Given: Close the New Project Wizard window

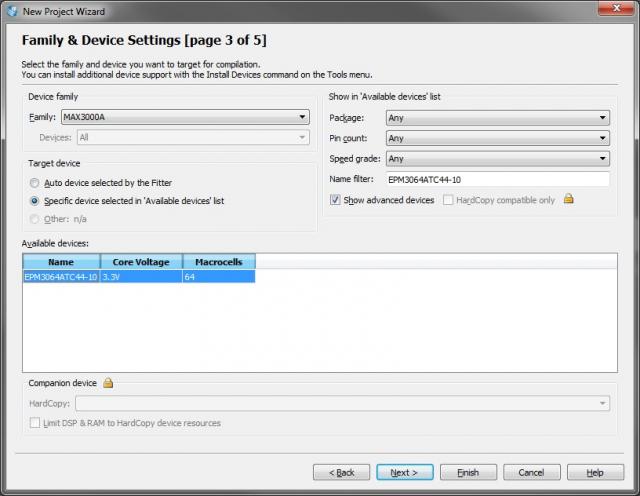Looking at the screenshot, I should pyautogui.click(x=616, y=8).
